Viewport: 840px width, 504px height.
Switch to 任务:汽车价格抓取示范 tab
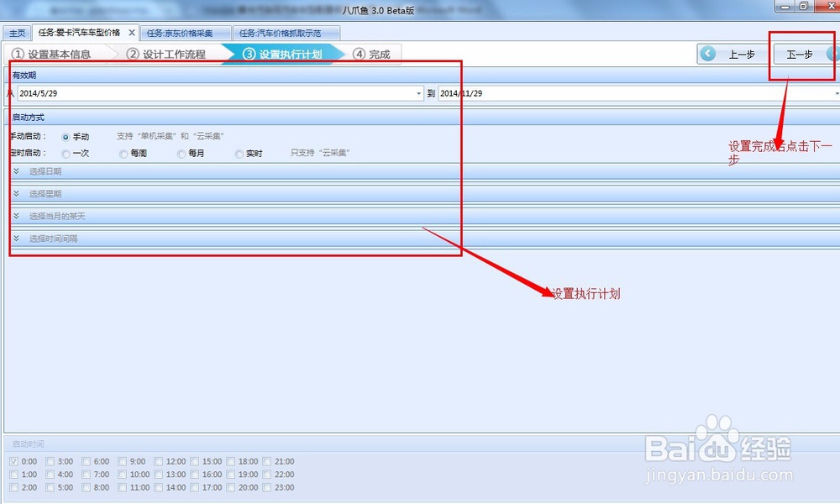pos(286,34)
